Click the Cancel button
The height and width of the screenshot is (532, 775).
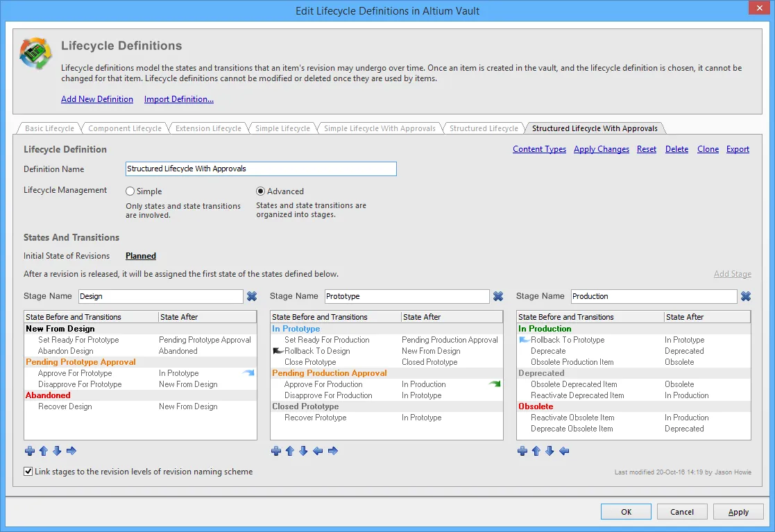click(x=682, y=512)
